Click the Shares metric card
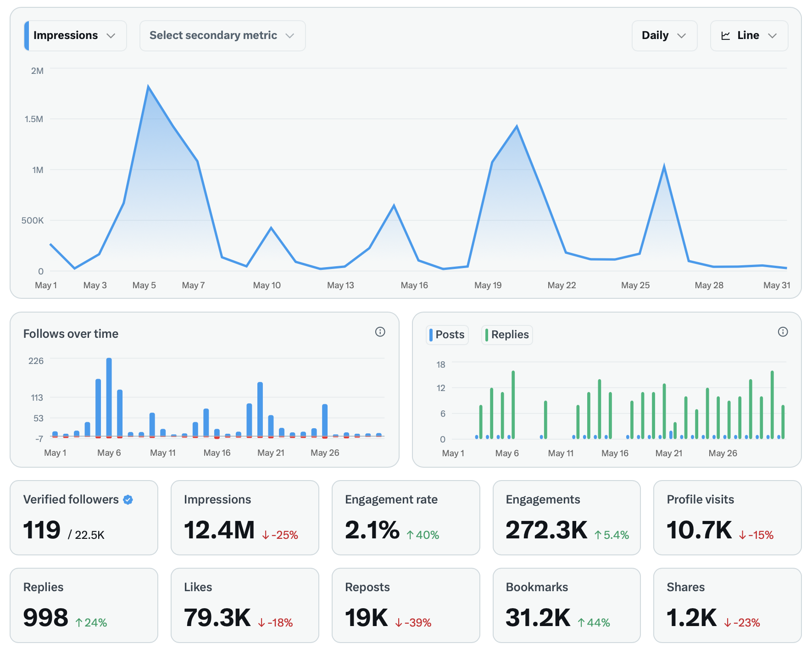 pos(728,605)
